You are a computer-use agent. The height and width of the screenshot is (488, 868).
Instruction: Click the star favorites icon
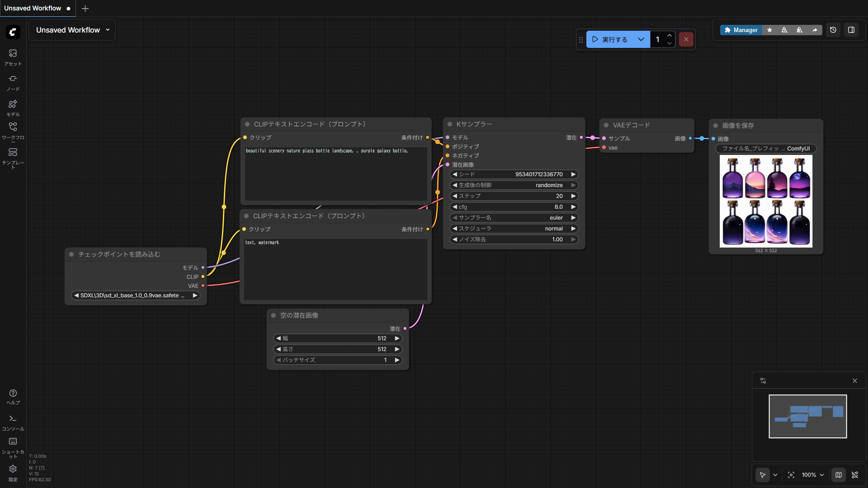pyautogui.click(x=769, y=30)
